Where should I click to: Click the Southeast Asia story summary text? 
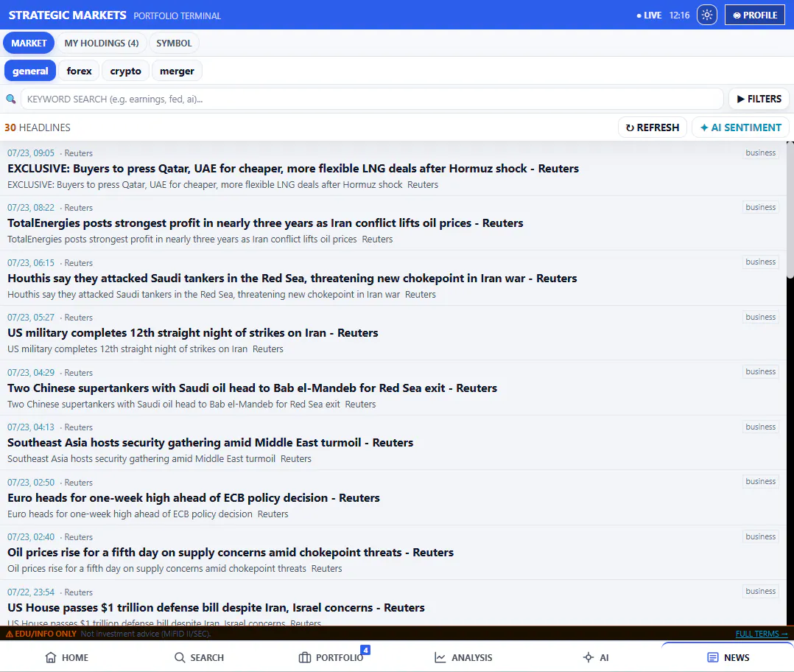pos(159,458)
